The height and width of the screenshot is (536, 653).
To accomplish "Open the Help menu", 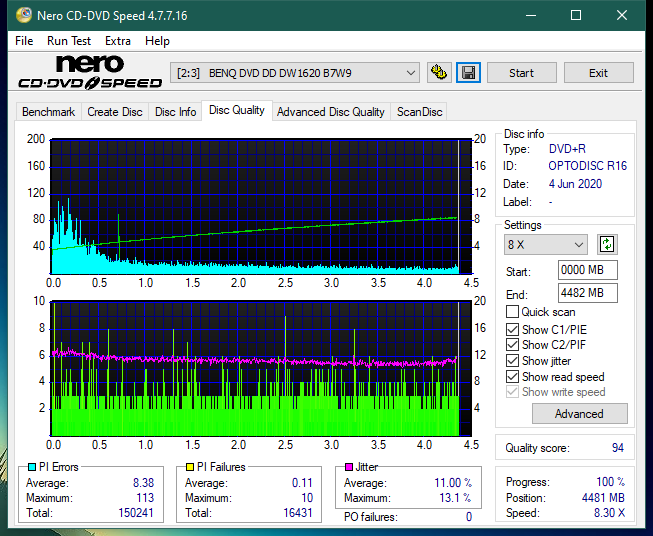I will point(157,41).
